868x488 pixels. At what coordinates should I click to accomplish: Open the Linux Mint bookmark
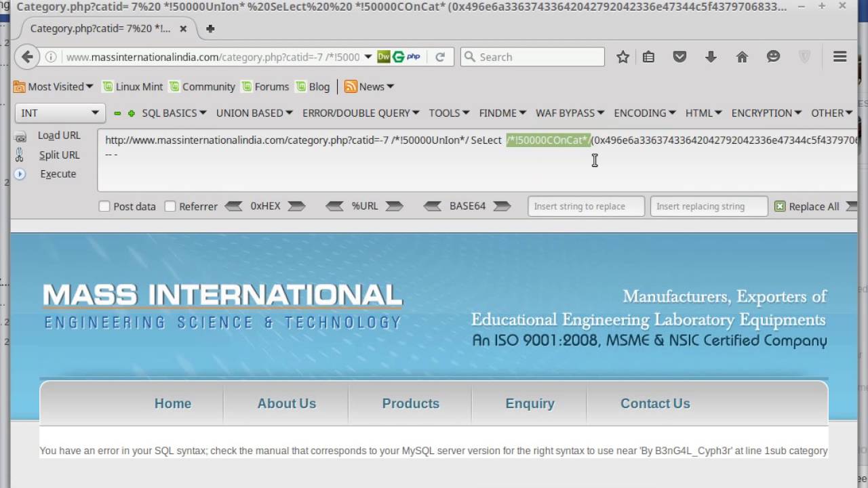pyautogui.click(x=133, y=87)
